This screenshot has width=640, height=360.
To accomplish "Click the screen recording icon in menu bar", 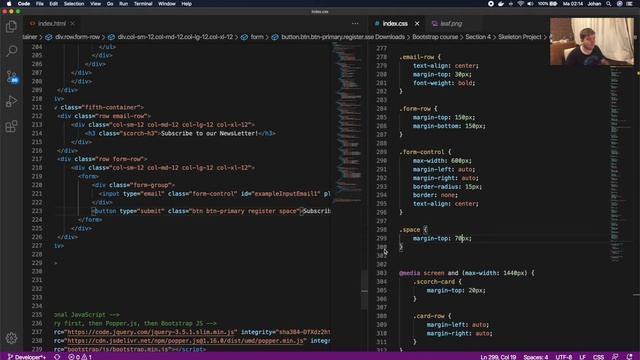I will pyautogui.click(x=491, y=4).
